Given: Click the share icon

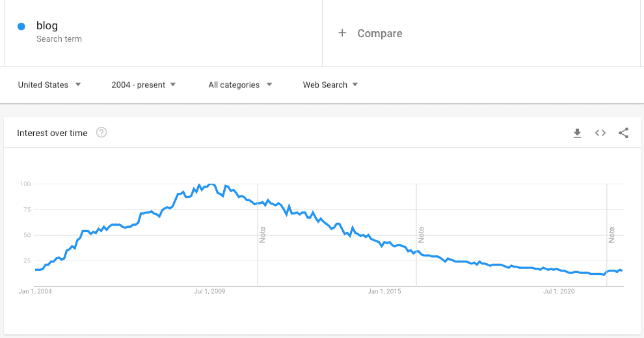Looking at the screenshot, I should click(x=623, y=133).
